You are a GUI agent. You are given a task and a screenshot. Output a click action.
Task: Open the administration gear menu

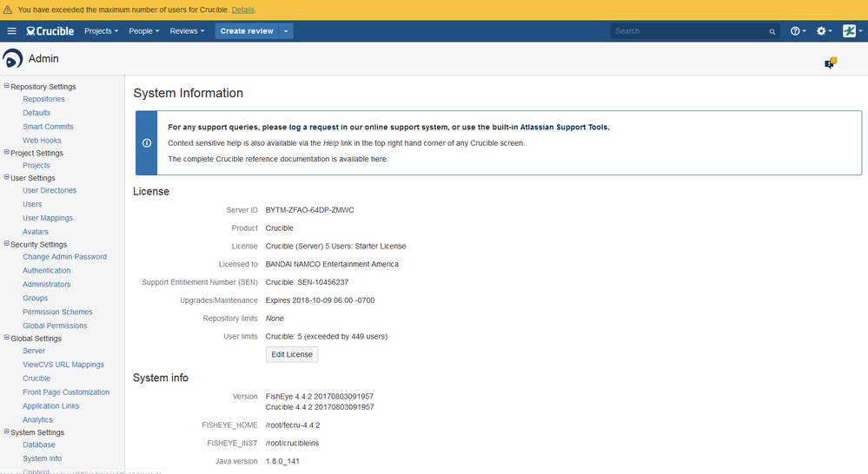[x=825, y=31]
